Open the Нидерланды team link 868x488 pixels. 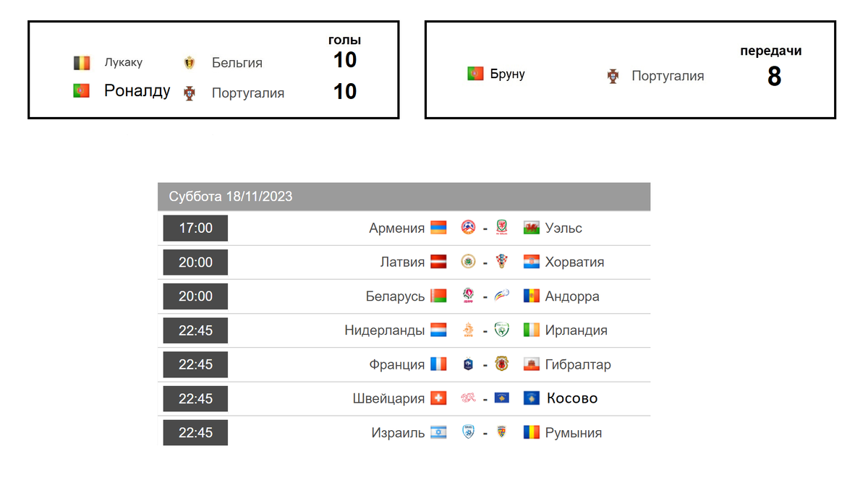[385, 330]
